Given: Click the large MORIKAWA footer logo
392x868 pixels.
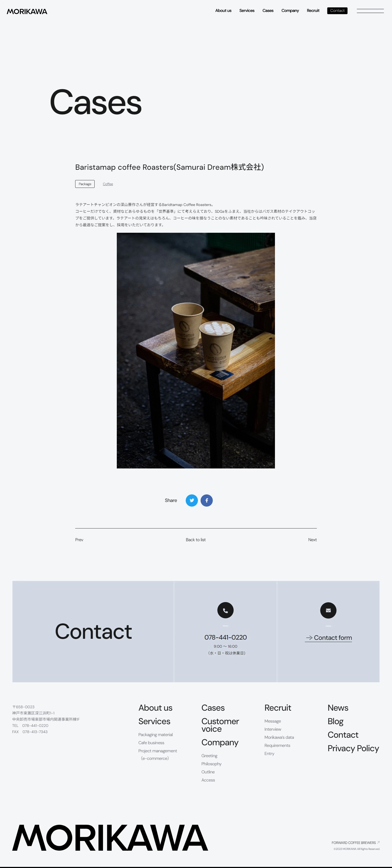Looking at the screenshot, I should (110, 838).
